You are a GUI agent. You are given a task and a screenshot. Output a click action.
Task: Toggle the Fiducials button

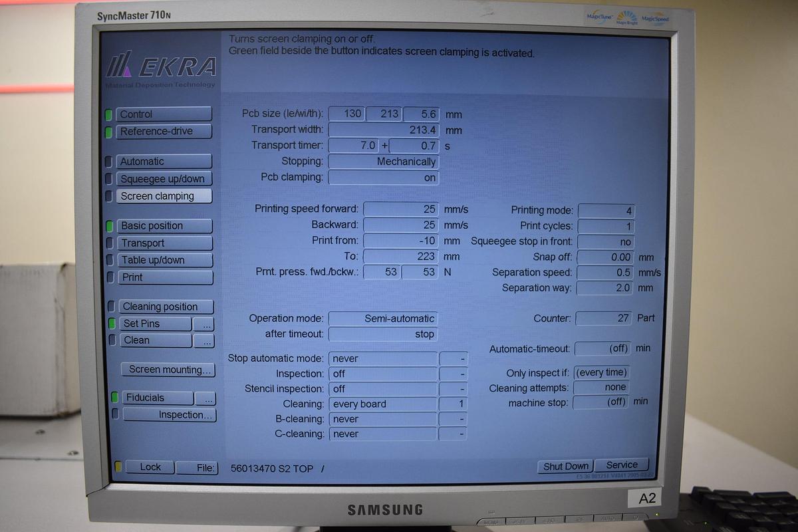click(x=158, y=398)
